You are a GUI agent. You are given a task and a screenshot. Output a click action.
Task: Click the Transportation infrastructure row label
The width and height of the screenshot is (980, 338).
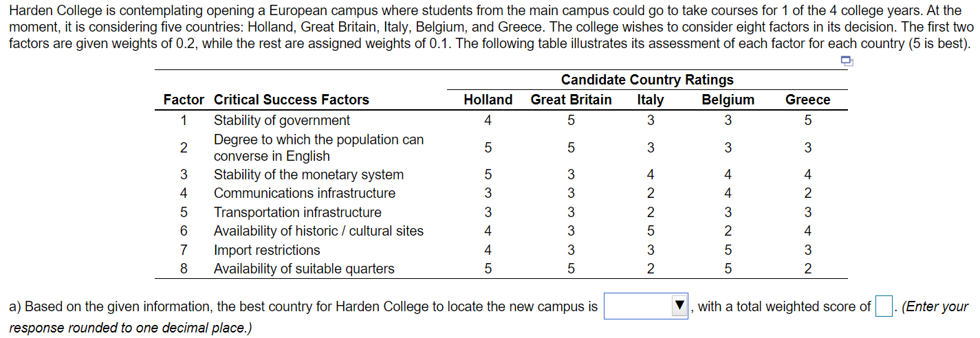pos(298,212)
